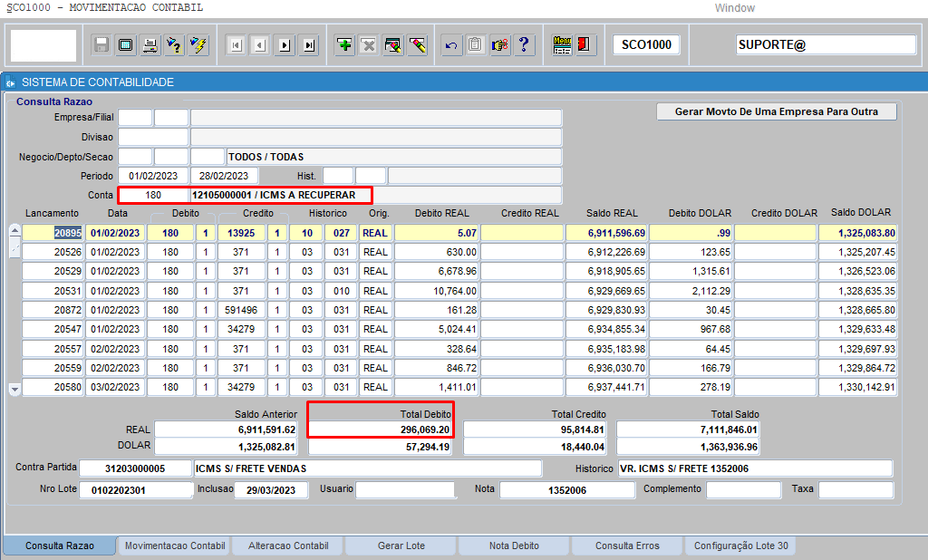Go to Consulta Erros tab
The width and height of the screenshot is (928, 560).
[627, 546]
